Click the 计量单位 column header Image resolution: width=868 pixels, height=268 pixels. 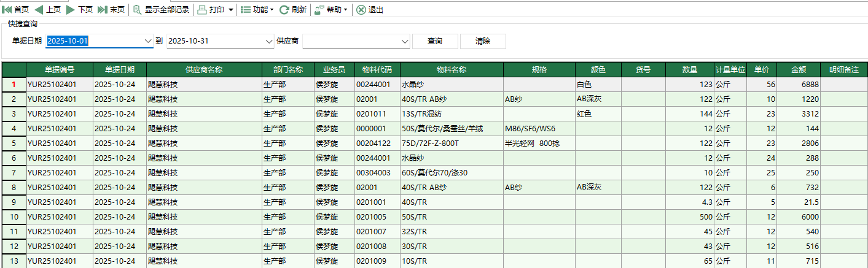730,69
